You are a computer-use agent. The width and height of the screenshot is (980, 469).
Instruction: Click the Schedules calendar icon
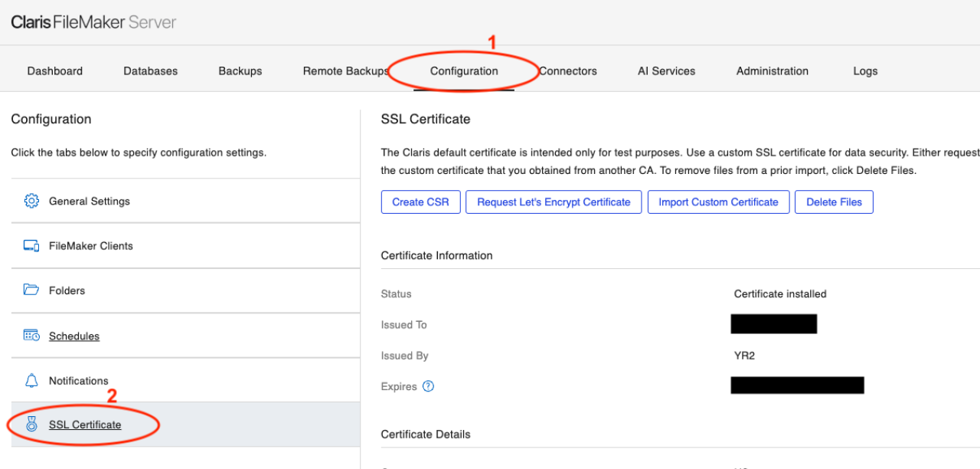pyautogui.click(x=31, y=336)
